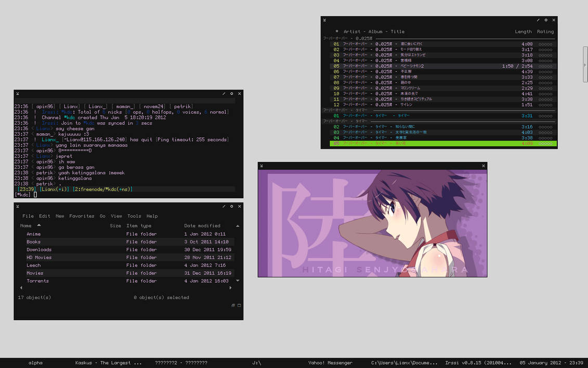
Task: Open the Favorites menu
Action: [82, 216]
